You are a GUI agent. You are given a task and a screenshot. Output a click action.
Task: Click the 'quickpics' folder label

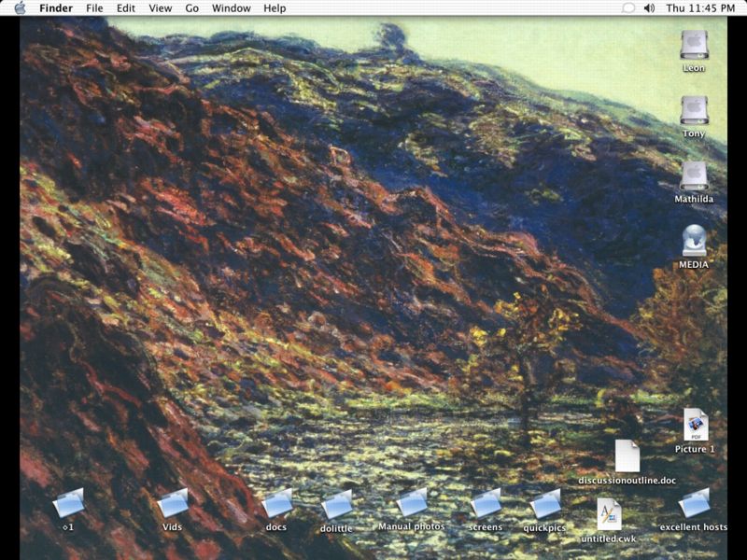click(544, 528)
